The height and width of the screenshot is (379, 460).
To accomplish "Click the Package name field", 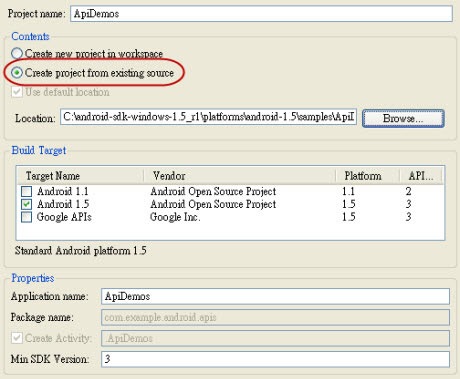I will 275,317.
